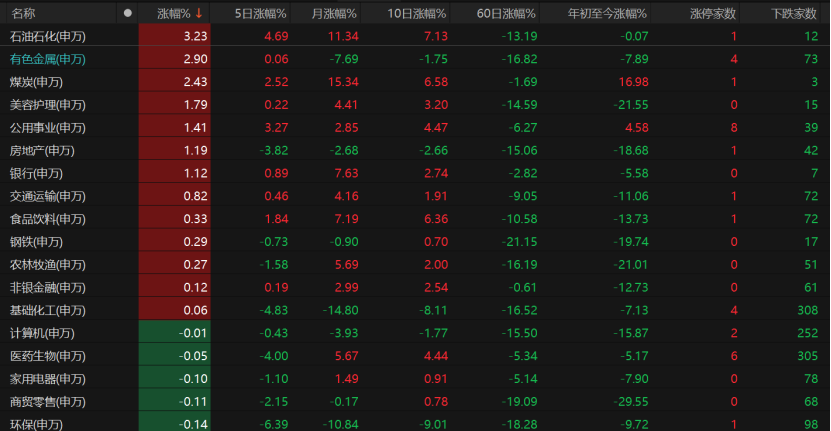Viewport: 831px width, 431px height.
Task: Click red 3.23 gain cell
Action: [174, 36]
